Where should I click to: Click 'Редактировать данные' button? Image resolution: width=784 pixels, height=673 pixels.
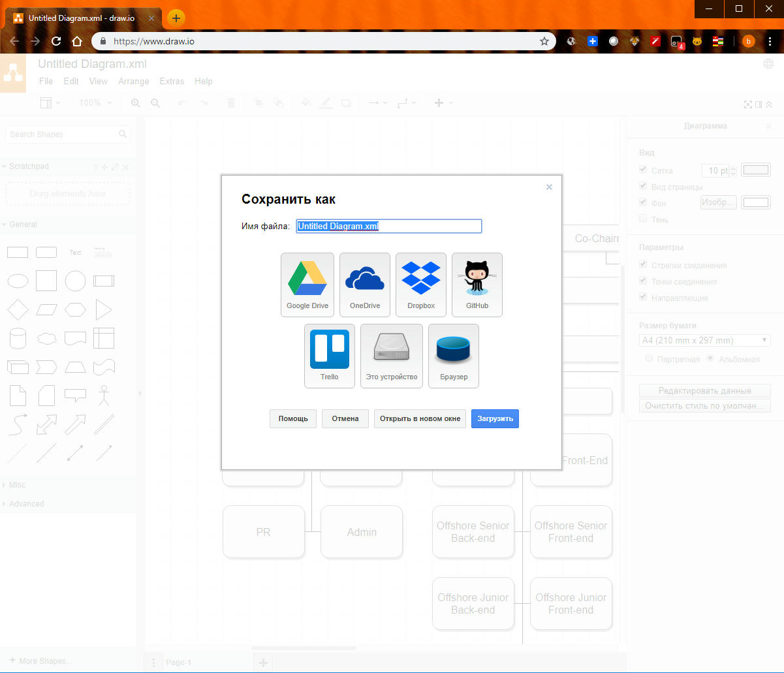pyautogui.click(x=705, y=391)
